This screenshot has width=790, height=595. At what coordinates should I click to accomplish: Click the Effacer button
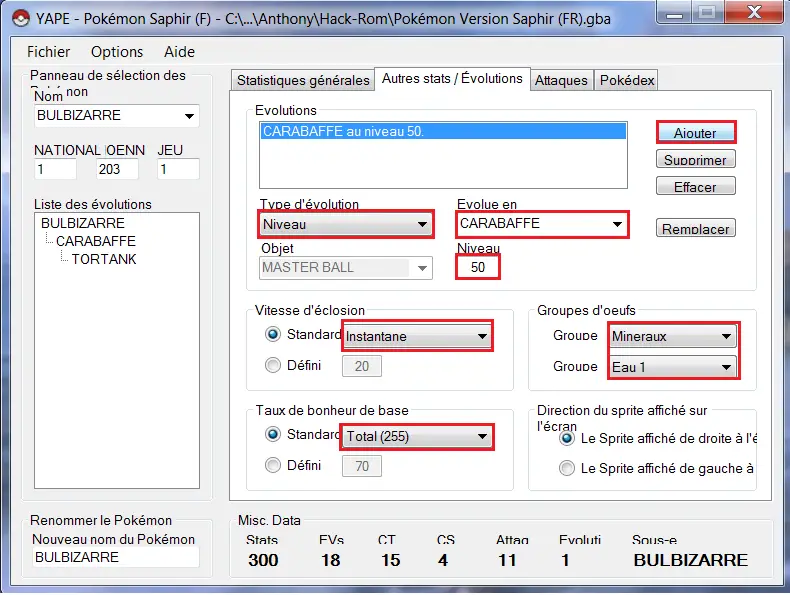click(x=695, y=187)
